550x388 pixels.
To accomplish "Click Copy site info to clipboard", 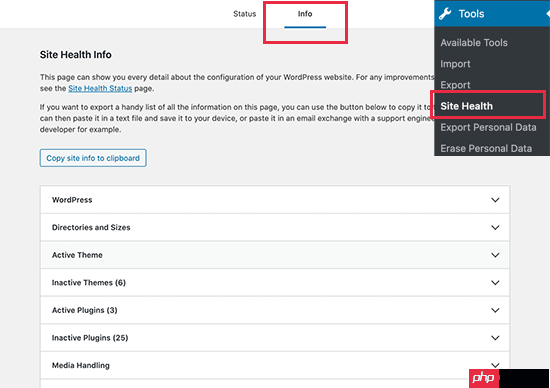I will pyautogui.click(x=93, y=158).
